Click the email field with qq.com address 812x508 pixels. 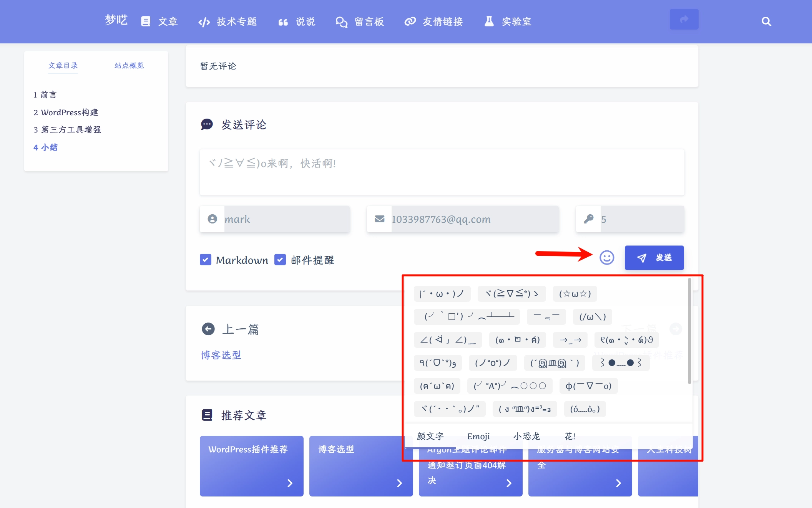[x=475, y=219]
